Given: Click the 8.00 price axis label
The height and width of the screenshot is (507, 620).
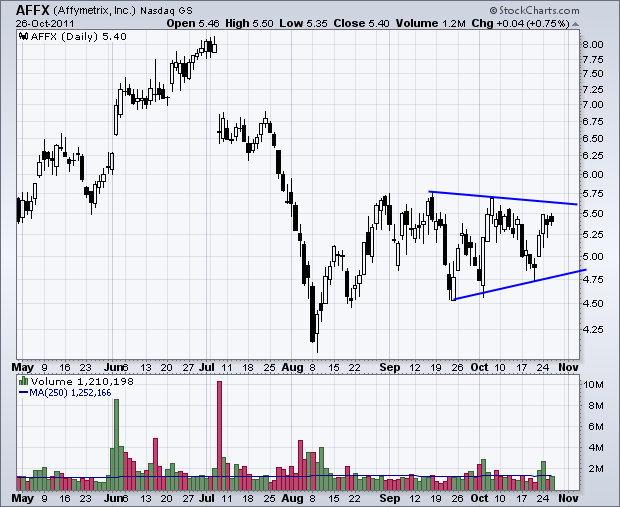Looking at the screenshot, I should click(593, 44).
